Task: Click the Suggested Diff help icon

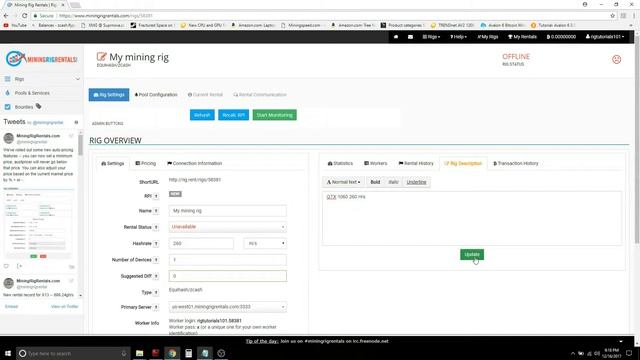Action: point(156,276)
